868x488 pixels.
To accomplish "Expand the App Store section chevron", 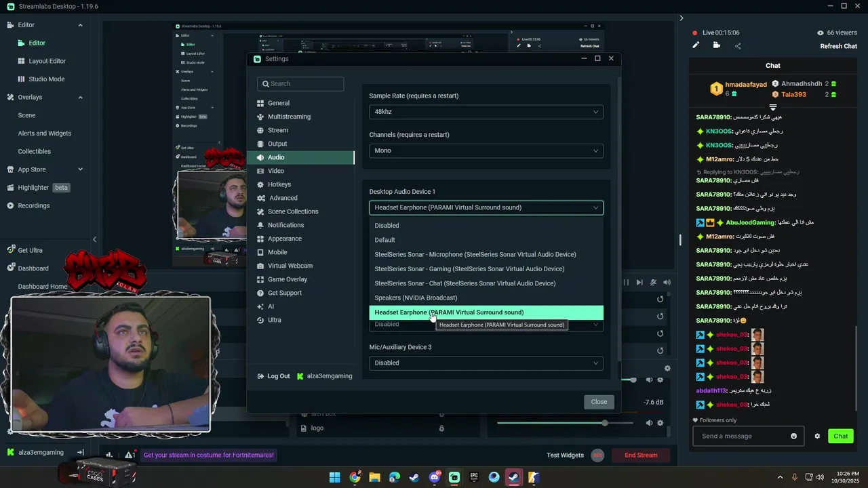I will click(x=80, y=169).
